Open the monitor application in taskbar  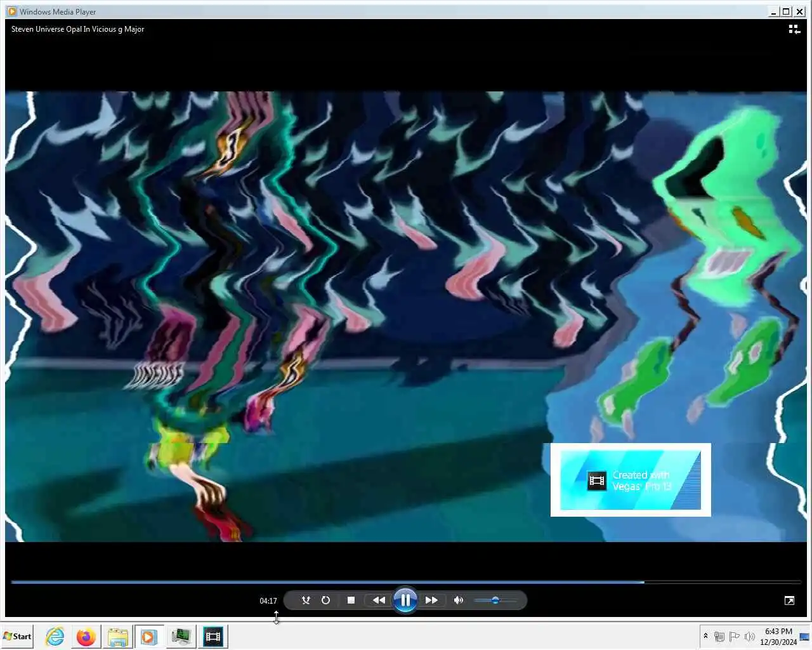coord(181,636)
